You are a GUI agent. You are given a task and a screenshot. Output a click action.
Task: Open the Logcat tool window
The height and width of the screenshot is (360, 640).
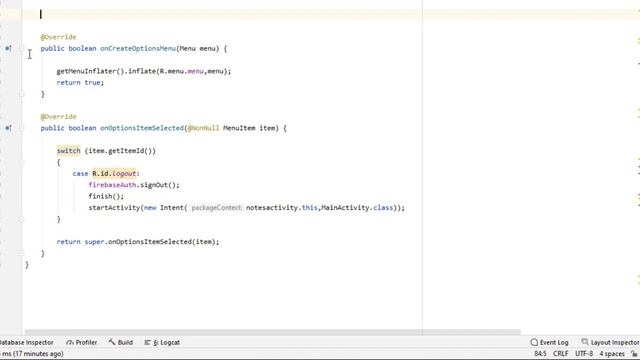(162, 342)
